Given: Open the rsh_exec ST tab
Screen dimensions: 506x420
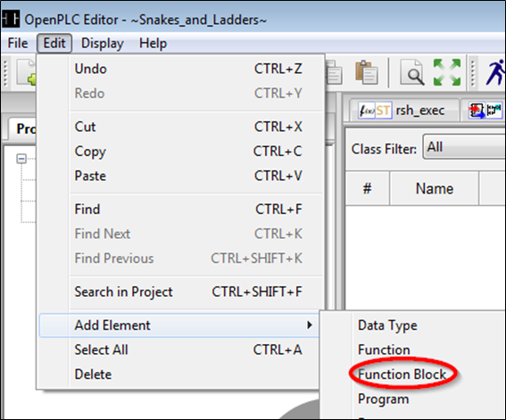Looking at the screenshot, I should (402, 111).
